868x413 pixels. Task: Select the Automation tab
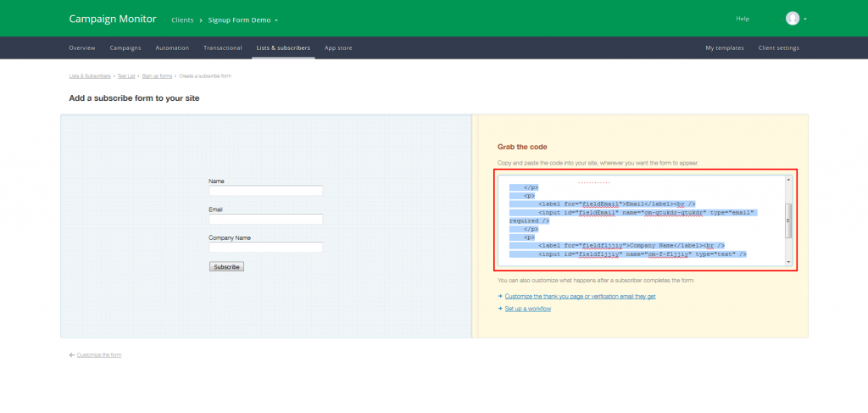(x=172, y=48)
